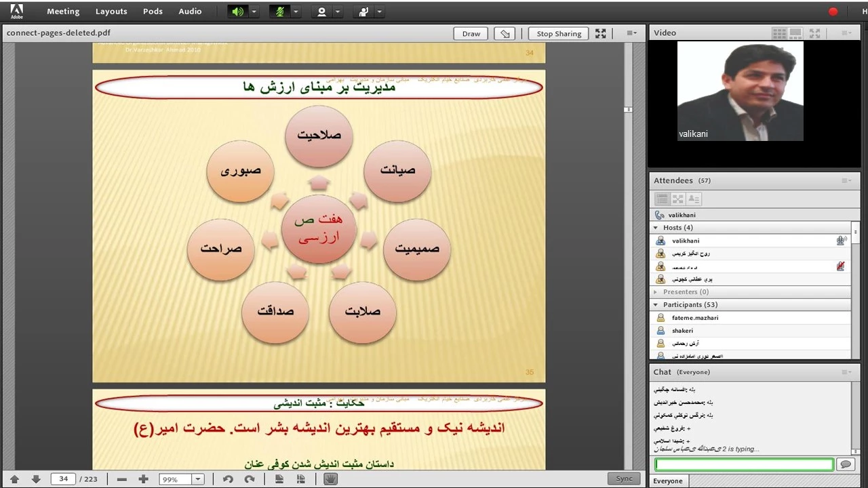
Task: Open the 99% zoom level dropdown
Action: pyautogui.click(x=198, y=479)
